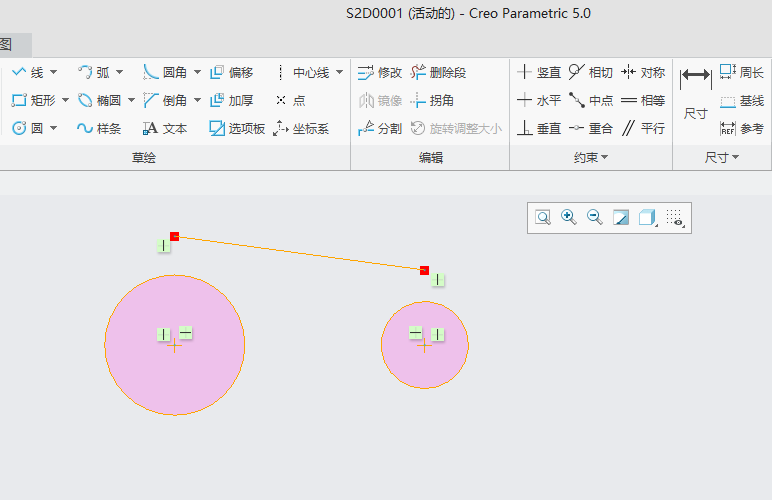Open the Centerline dropdown arrow
Viewport: 772px width, 500px height.
(340, 72)
